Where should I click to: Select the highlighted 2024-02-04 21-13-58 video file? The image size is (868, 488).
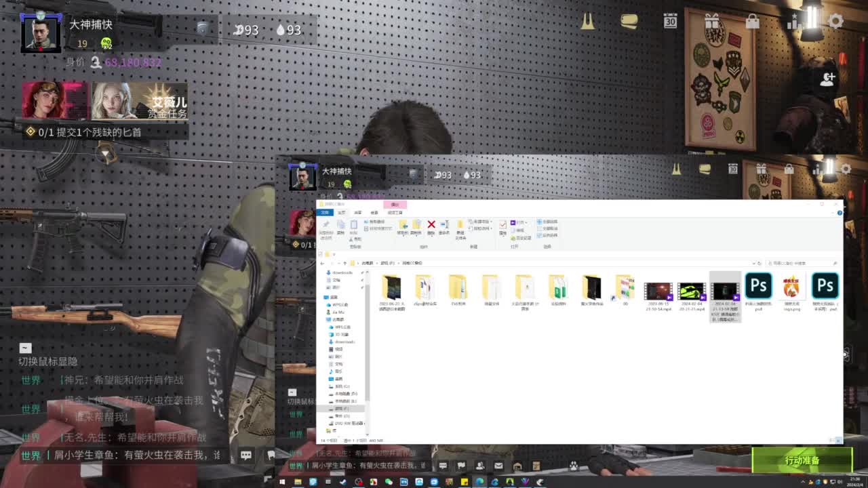coord(725,297)
